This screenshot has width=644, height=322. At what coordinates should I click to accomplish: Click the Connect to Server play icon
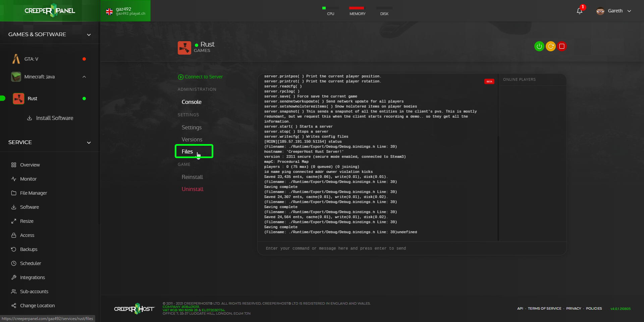181,77
